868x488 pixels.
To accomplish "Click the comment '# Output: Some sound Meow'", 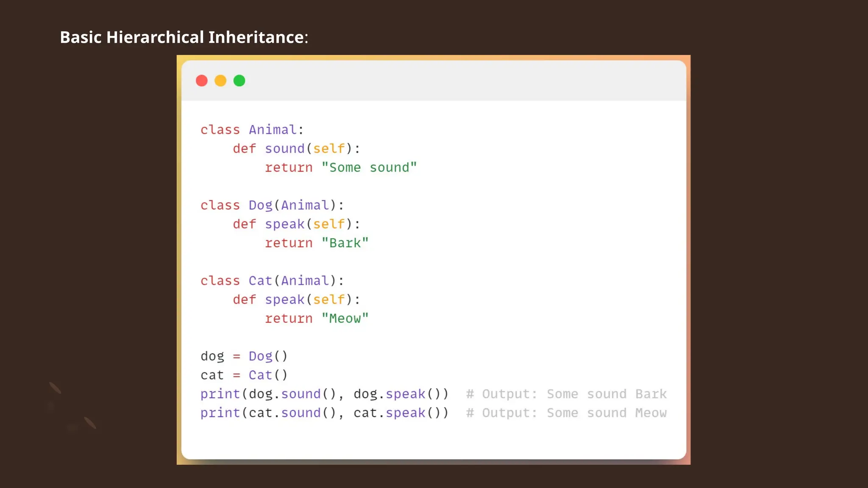I will (x=567, y=413).
